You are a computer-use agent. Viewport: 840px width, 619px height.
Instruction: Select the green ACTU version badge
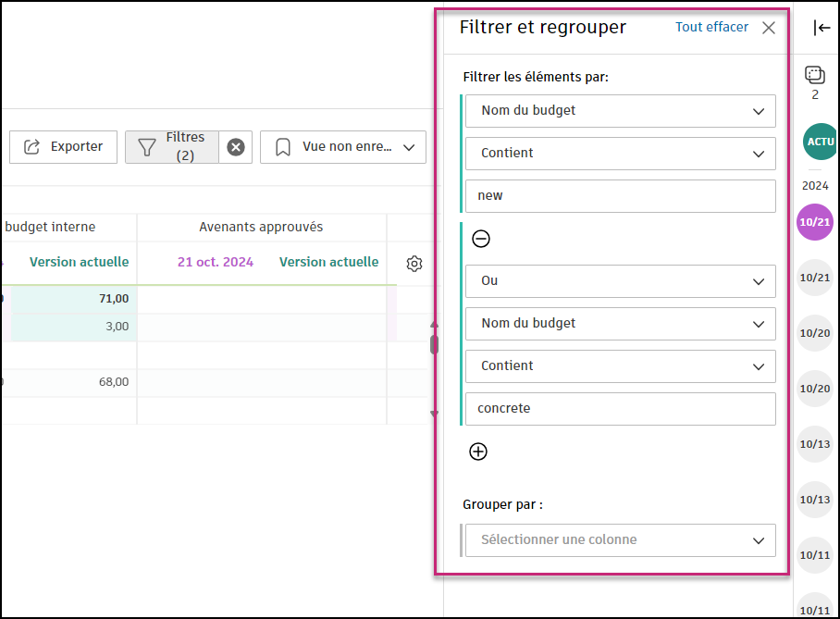[820, 142]
